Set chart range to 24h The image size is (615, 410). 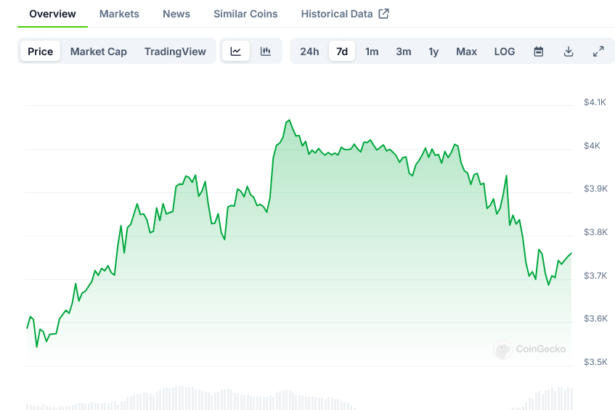point(310,51)
